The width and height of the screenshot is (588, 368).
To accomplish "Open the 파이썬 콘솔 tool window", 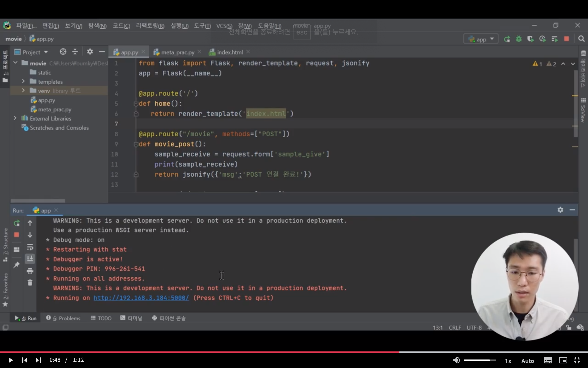I will click(169, 318).
